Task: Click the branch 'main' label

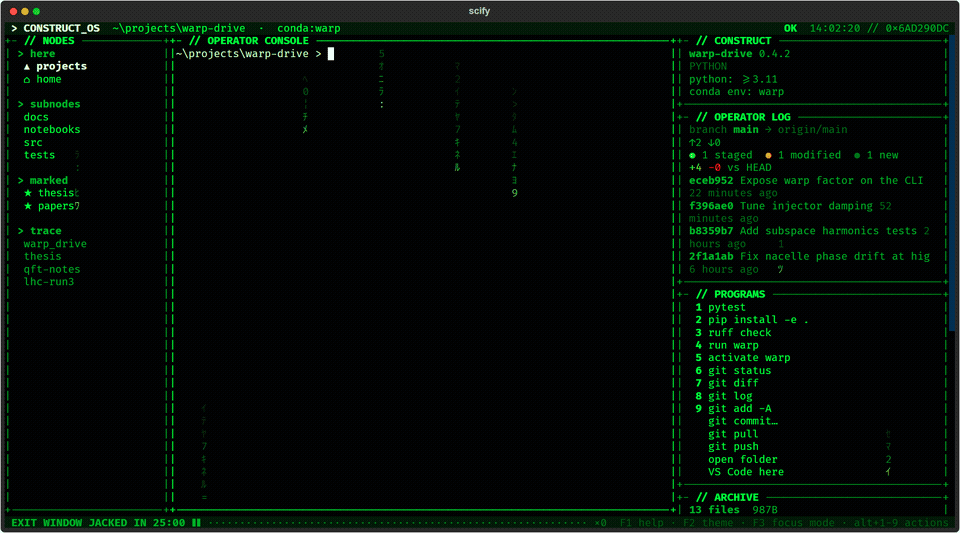Action: click(746, 130)
